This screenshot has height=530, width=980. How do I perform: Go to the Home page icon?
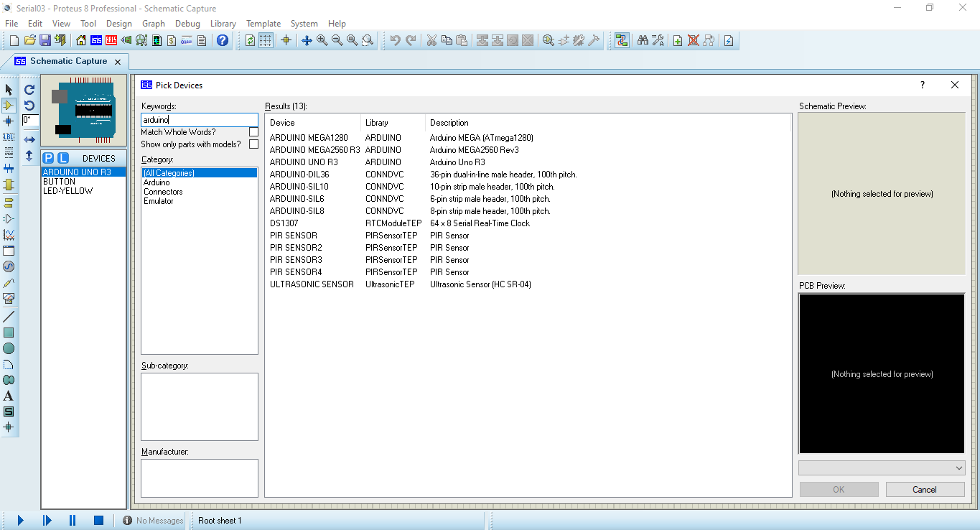tap(80, 40)
